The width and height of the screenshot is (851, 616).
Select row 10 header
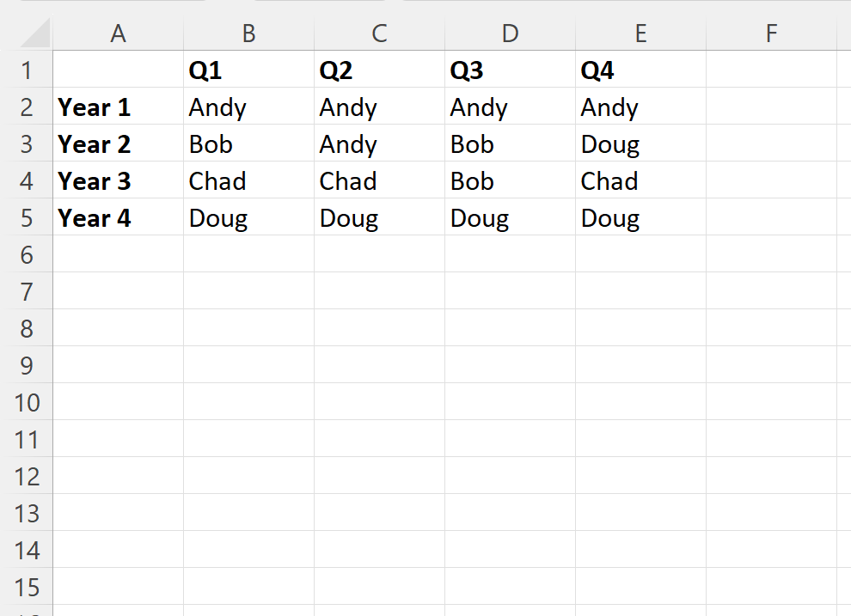point(27,402)
